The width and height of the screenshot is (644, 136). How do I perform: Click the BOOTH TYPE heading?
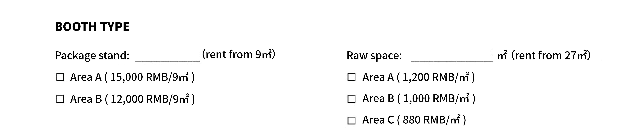point(92,27)
